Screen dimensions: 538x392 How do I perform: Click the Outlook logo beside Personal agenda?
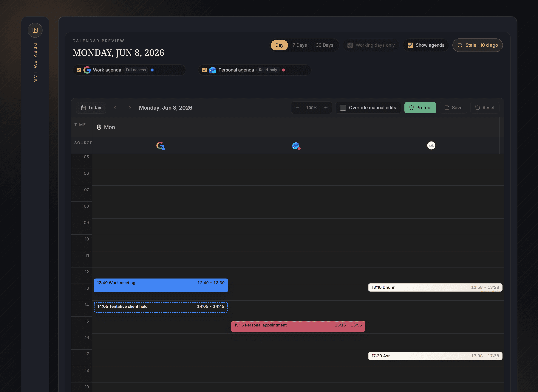click(213, 70)
